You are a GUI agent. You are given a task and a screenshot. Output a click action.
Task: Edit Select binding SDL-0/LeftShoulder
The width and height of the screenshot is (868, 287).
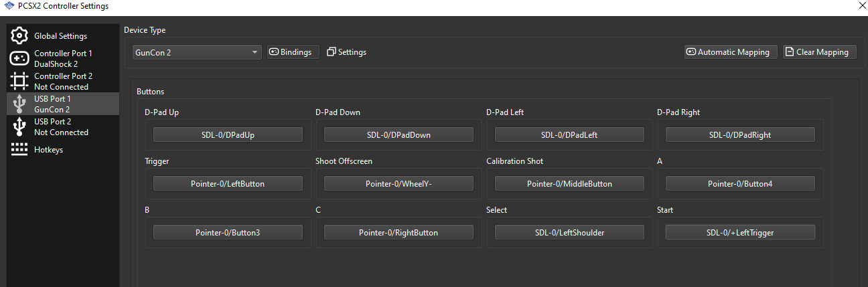pos(569,232)
